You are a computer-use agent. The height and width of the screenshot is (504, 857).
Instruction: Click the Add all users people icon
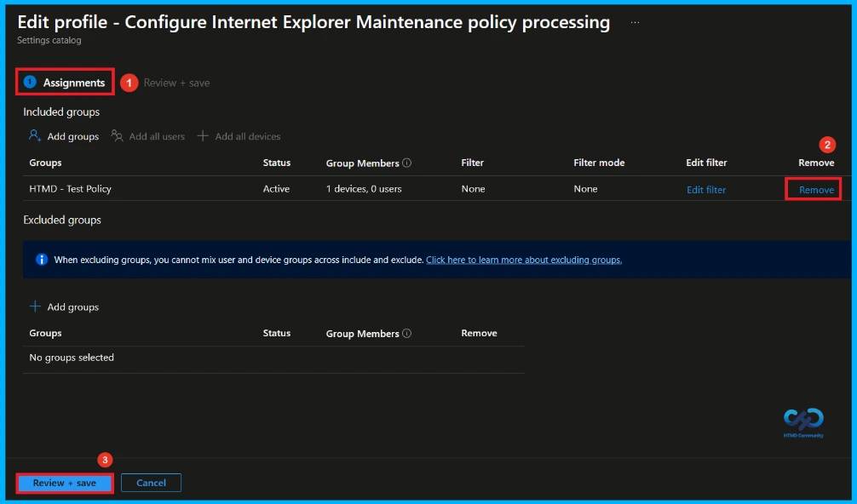coord(117,135)
